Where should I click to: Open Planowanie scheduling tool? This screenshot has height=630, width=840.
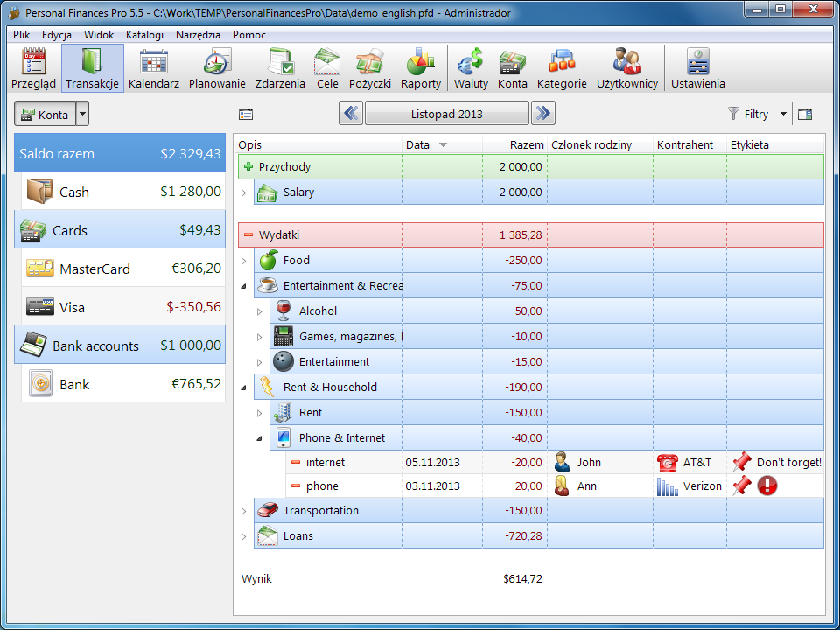(x=217, y=69)
